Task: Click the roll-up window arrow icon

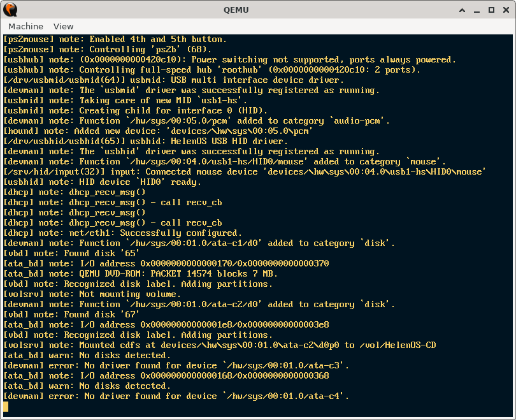Action: pos(462,10)
